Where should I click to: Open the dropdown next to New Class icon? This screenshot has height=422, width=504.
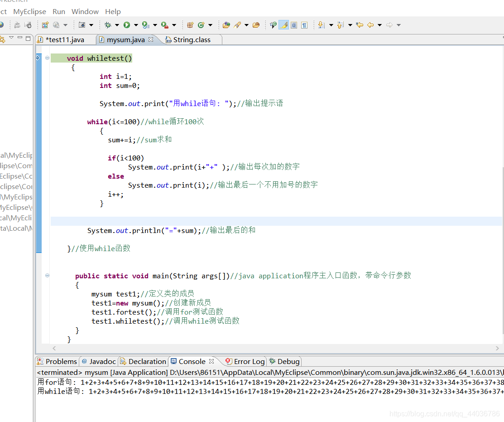pyautogui.click(x=211, y=25)
